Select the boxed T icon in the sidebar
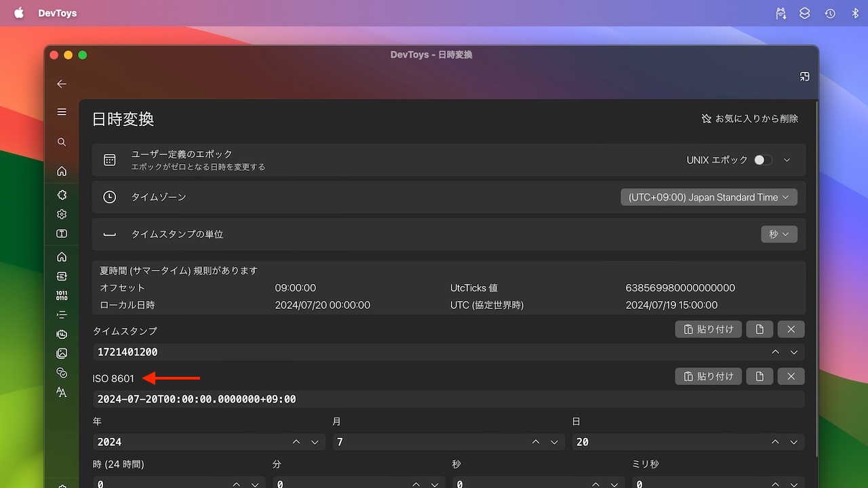The width and height of the screenshot is (868, 488). pyautogui.click(x=62, y=234)
